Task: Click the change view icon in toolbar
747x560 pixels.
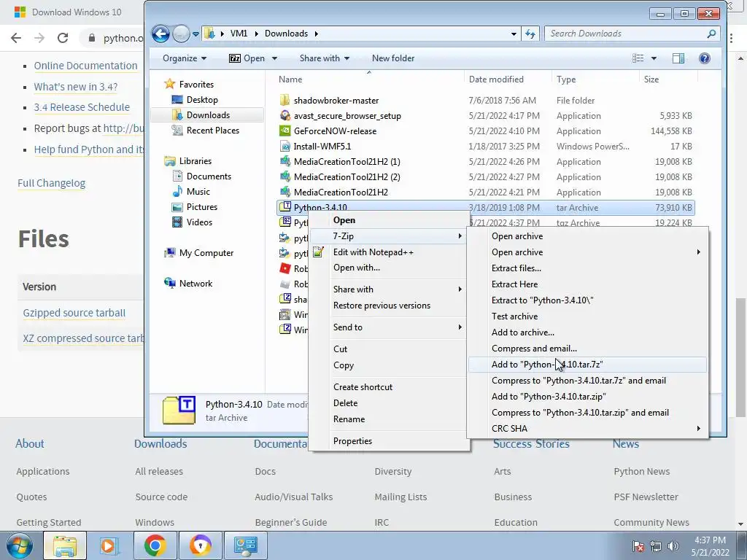Action: point(638,58)
